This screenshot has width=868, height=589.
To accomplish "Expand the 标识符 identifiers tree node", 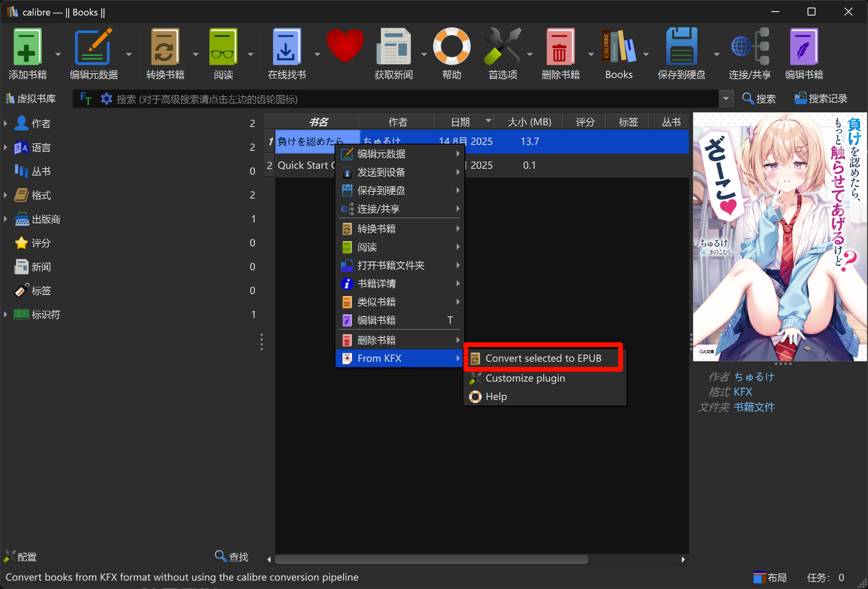I will tap(6, 314).
